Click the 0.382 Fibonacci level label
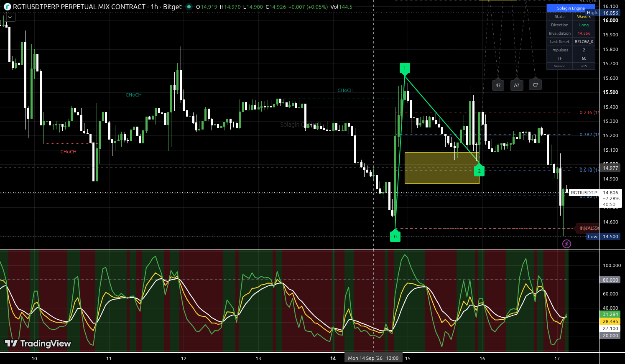Screen dimensions: 625x364 [589, 135]
